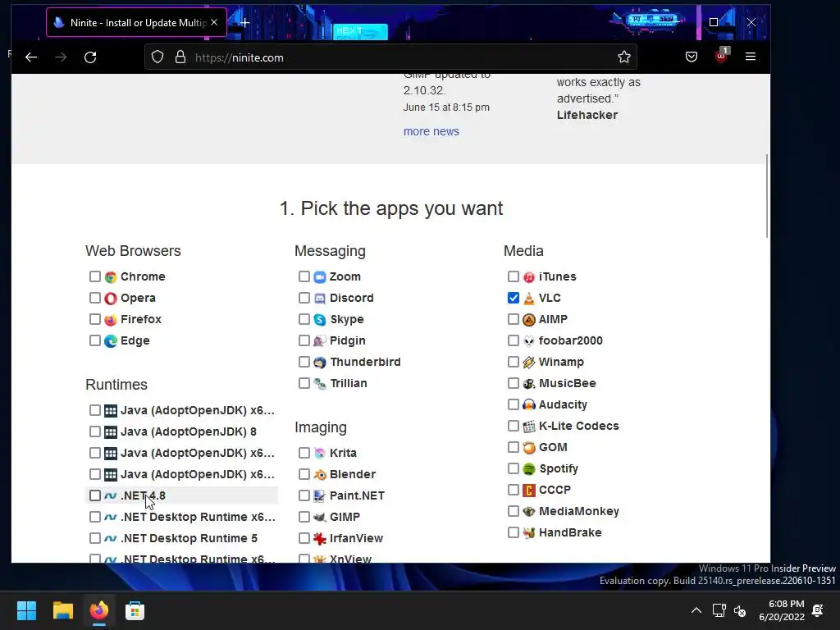840x630 pixels.
Task: Check the .NET Desktop Runtime 5 checkbox
Action: [95, 538]
